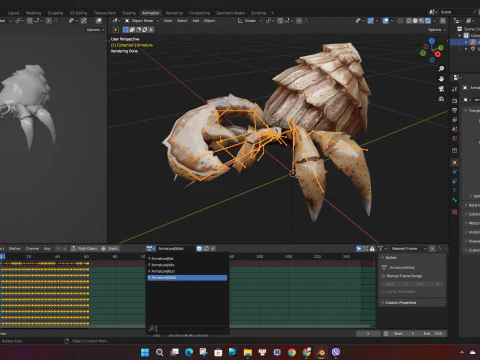Select the ArmatureIdle action in list

pos(187,265)
